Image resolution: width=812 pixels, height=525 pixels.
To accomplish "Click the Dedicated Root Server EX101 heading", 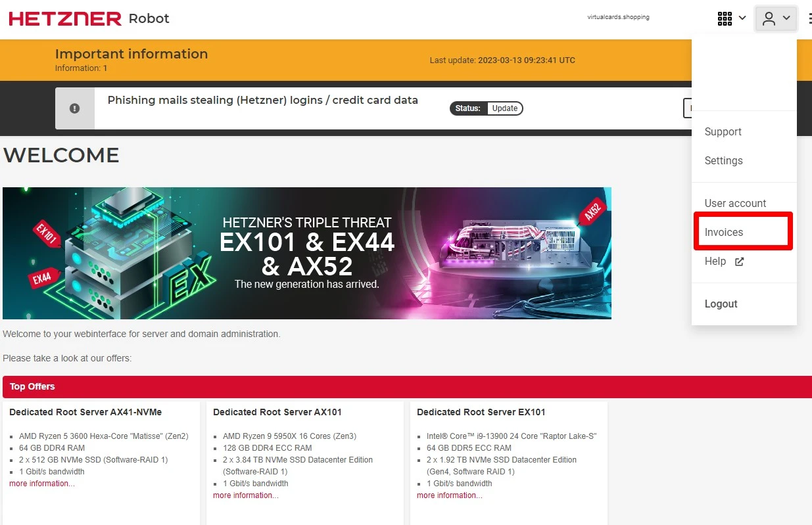I will click(481, 412).
